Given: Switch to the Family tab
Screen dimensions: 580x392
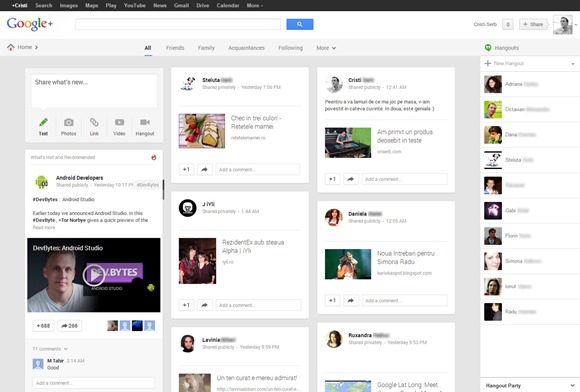Looking at the screenshot, I should (206, 48).
